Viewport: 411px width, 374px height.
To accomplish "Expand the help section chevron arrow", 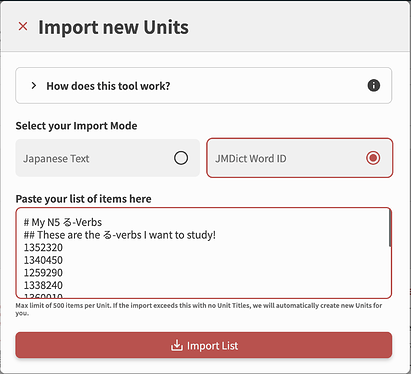I will [34, 86].
